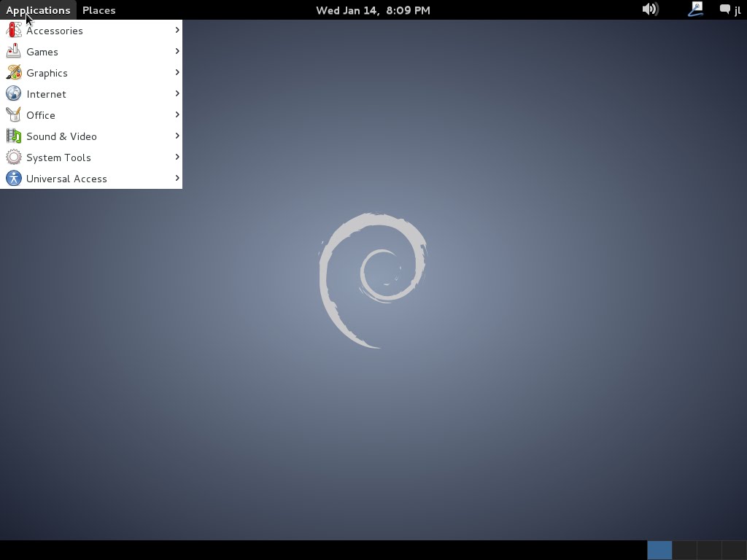Expand the System Tools submenu arrow
This screenshot has width=747, height=560.
pos(177,157)
